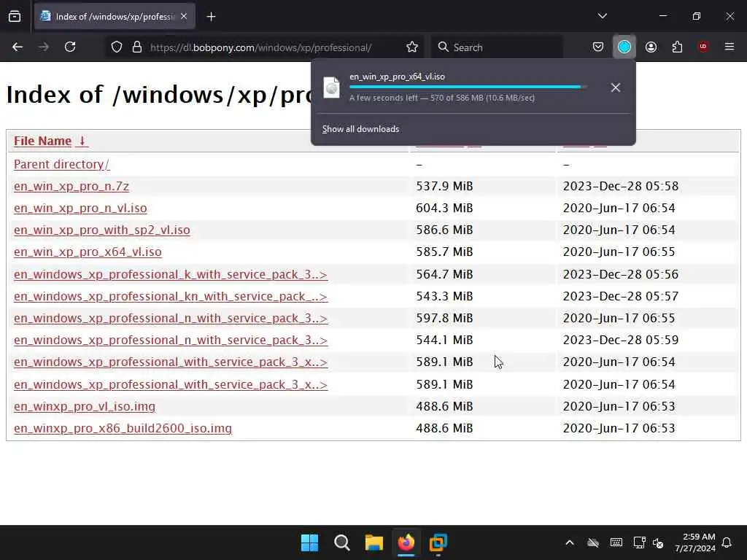This screenshot has width=747, height=560.
Task: Download en_winxp_pro_x86_build2600_iso.img
Action: pyautogui.click(x=123, y=428)
